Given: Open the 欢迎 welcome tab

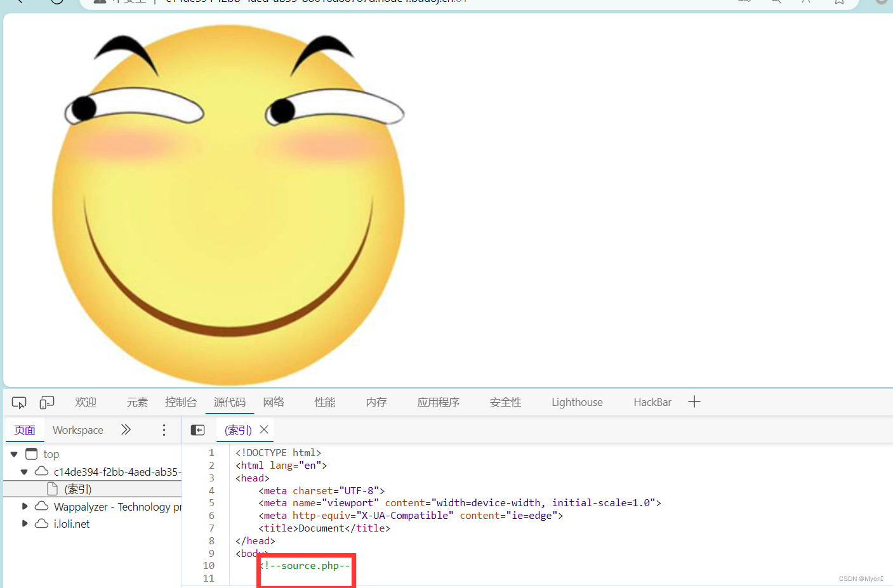Looking at the screenshot, I should coord(86,402).
